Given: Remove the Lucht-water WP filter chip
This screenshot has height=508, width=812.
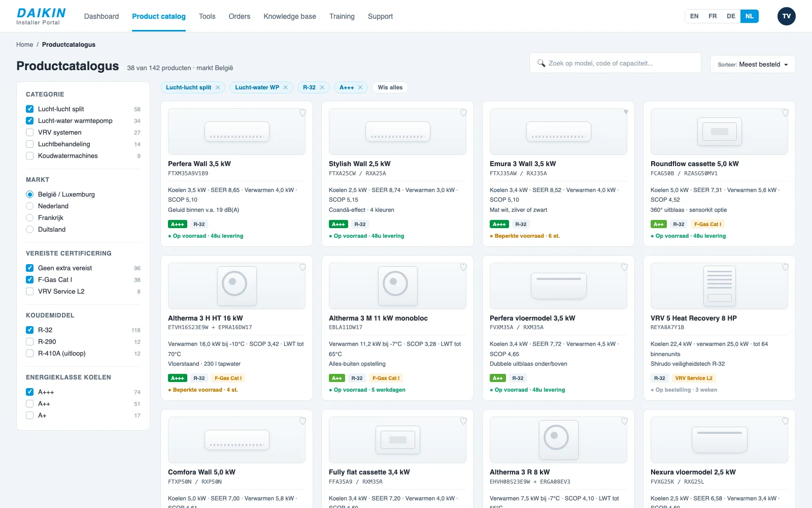Looking at the screenshot, I should tap(285, 87).
